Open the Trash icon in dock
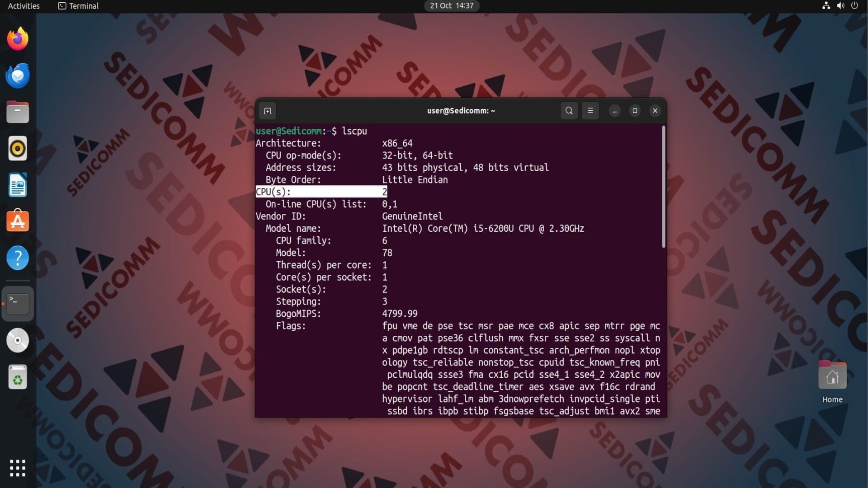This screenshot has height=488, width=868. coord(18,377)
